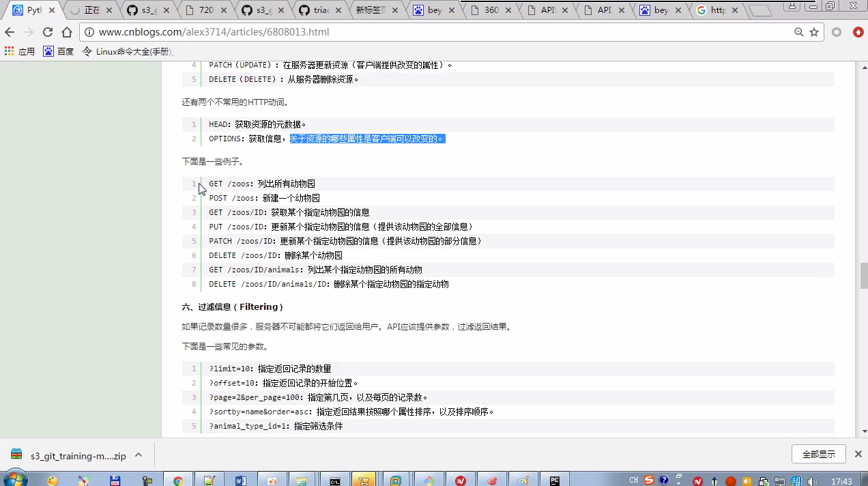Click the line POST /zoos: 新建一个动物园
The height and width of the screenshot is (486, 868).
(x=264, y=198)
